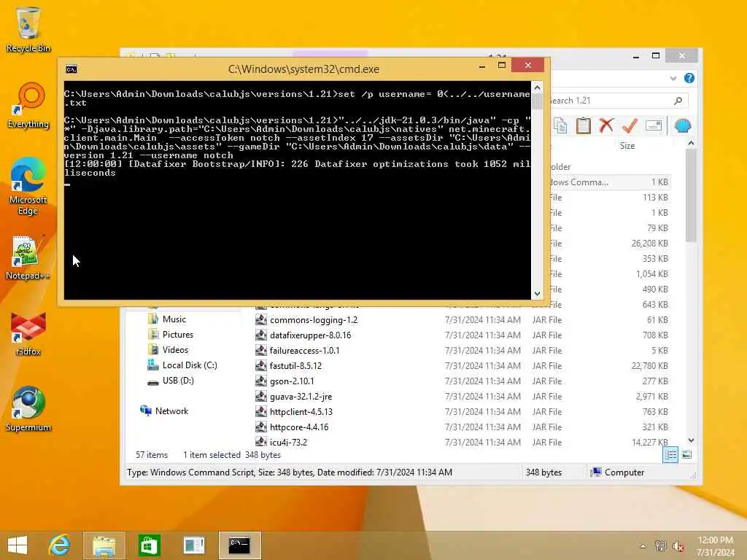Click the Computer label in Explorer status bar
747x560 pixels.
pos(624,472)
